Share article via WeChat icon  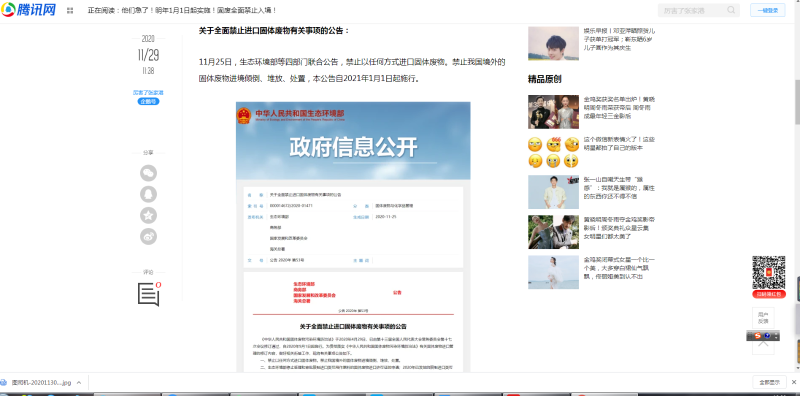148,173
